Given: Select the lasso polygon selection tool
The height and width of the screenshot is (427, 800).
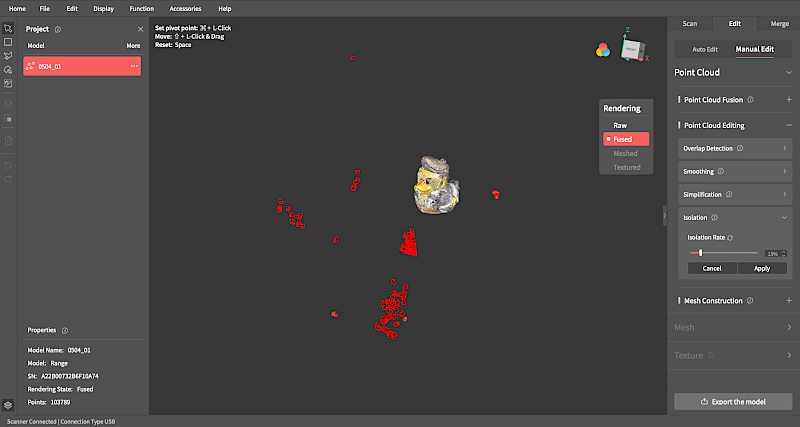Looking at the screenshot, I should point(8,56).
